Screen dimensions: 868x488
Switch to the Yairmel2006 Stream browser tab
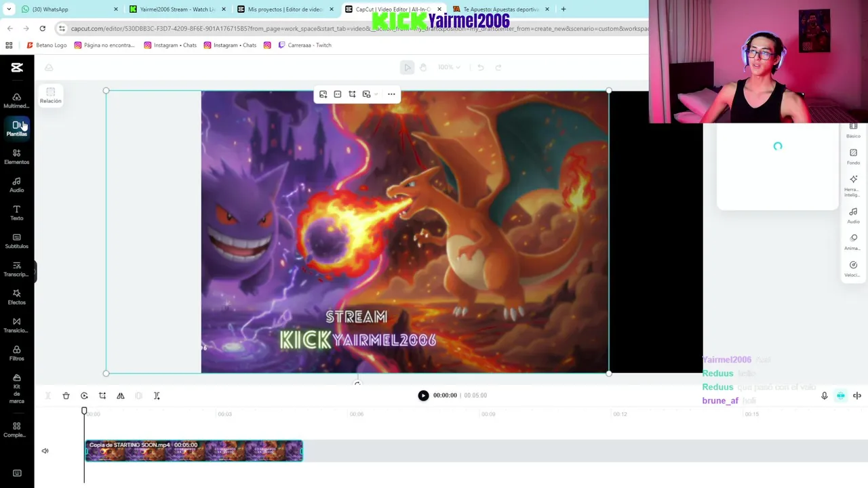(176, 9)
